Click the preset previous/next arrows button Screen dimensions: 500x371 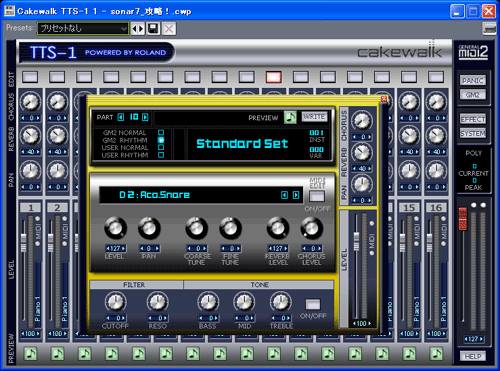(x=138, y=29)
